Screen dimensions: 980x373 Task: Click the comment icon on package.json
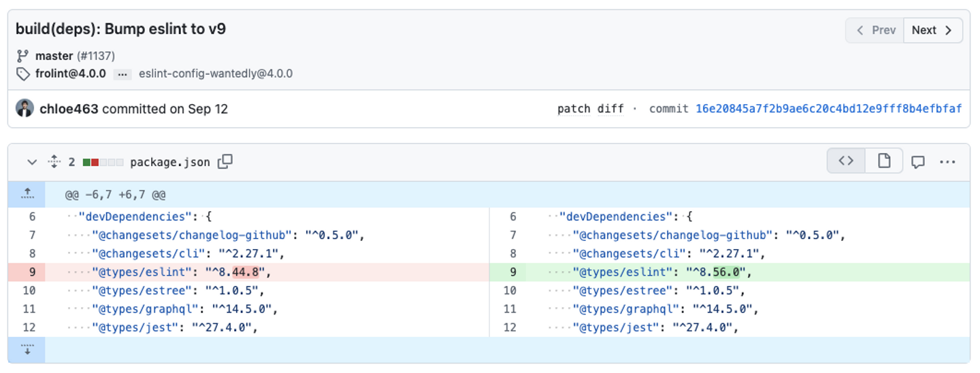(x=918, y=162)
